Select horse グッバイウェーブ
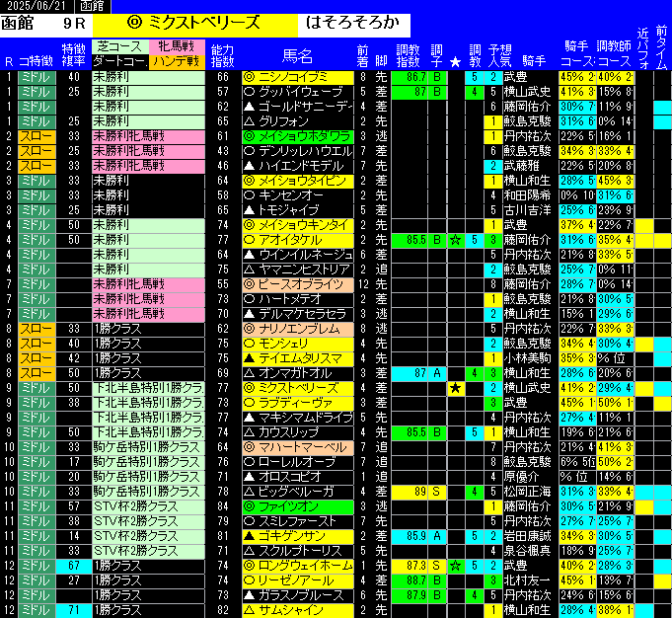Image resolution: width=672 pixels, height=618 pixels. (298, 92)
